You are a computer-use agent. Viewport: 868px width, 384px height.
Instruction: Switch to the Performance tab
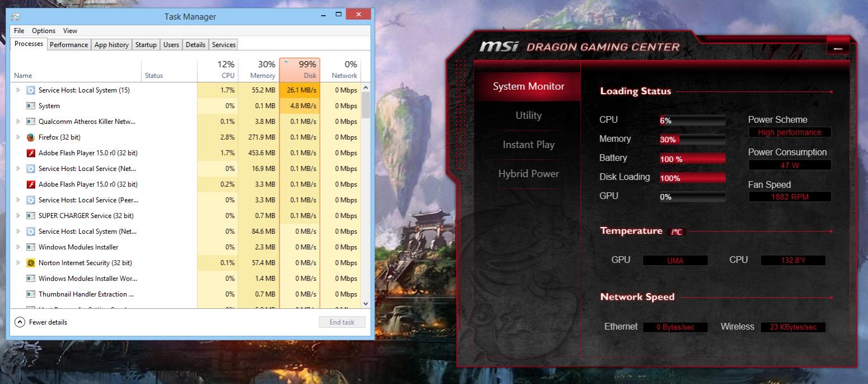pyautogui.click(x=69, y=45)
